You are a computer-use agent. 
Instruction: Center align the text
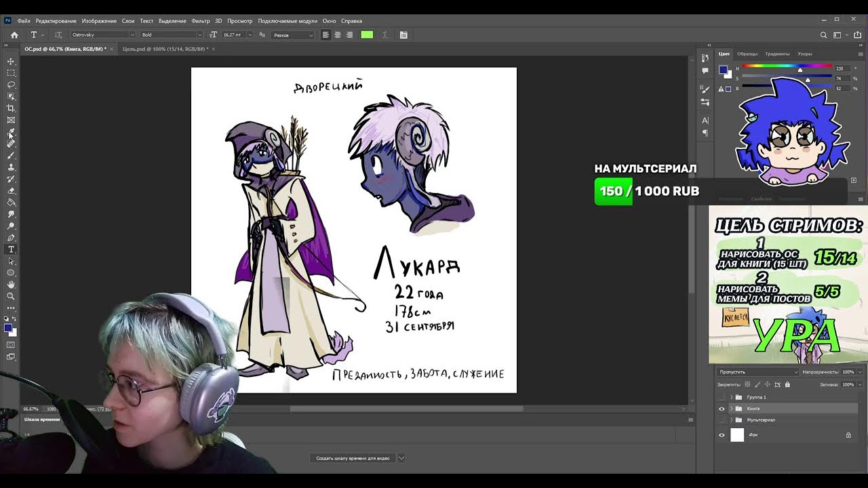[x=338, y=35]
